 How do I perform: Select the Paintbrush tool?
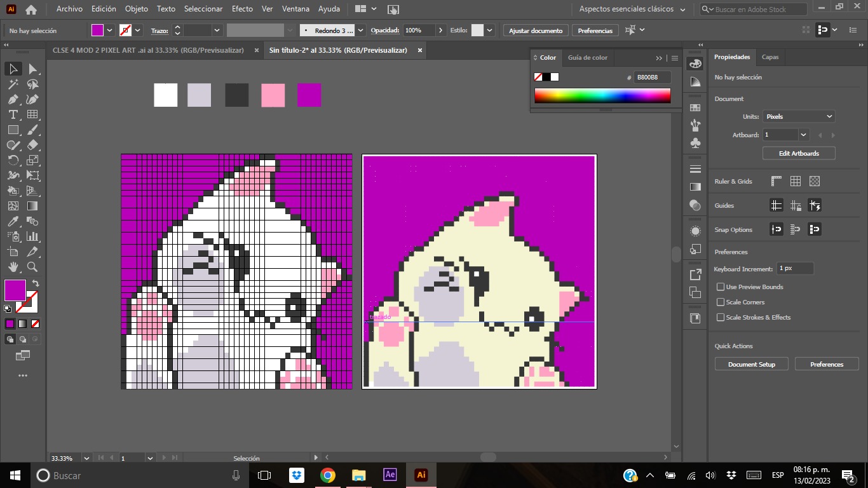tap(32, 130)
